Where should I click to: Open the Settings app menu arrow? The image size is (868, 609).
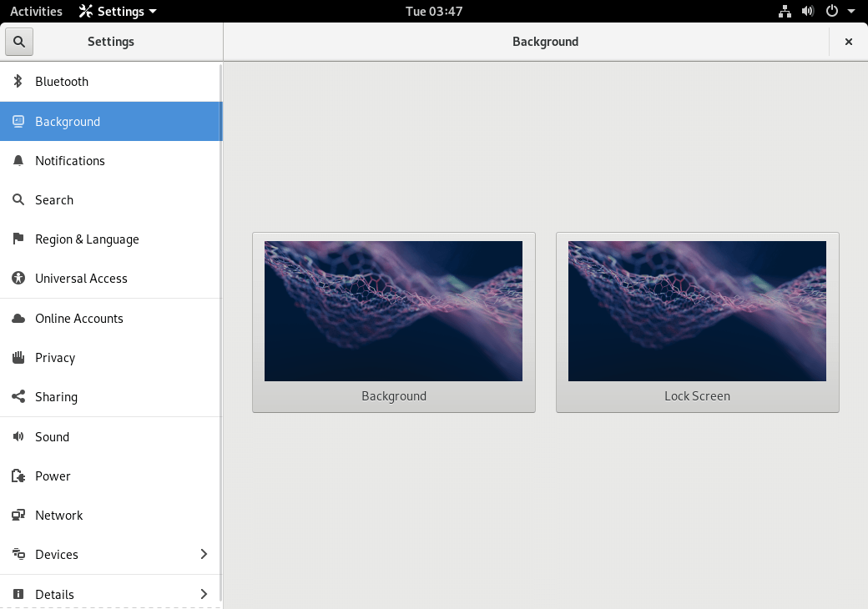[x=153, y=11]
